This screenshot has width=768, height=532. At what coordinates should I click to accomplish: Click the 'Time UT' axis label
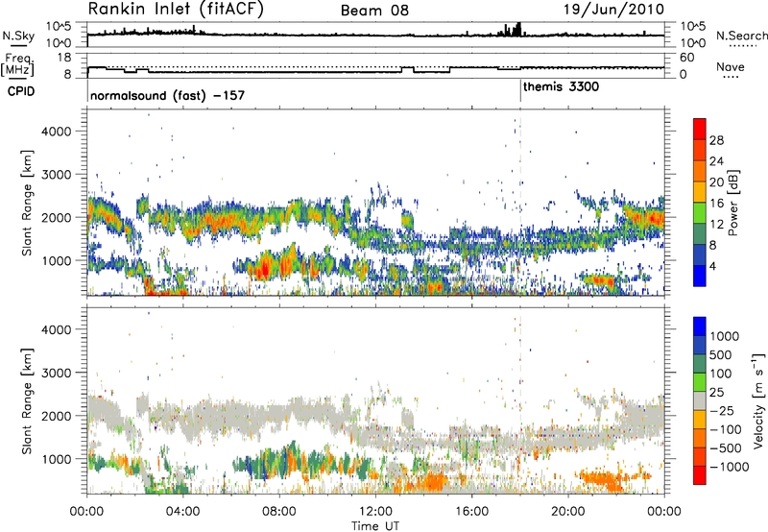tap(375, 526)
